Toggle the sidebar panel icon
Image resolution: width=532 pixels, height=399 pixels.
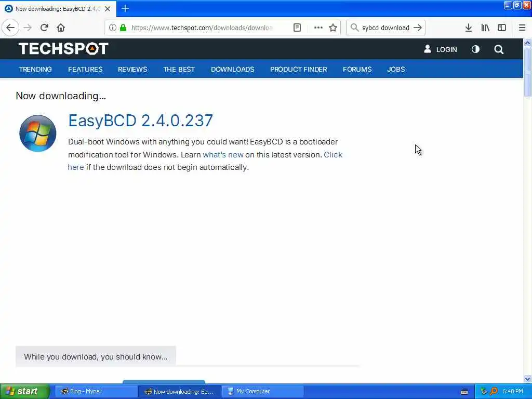tap(502, 28)
